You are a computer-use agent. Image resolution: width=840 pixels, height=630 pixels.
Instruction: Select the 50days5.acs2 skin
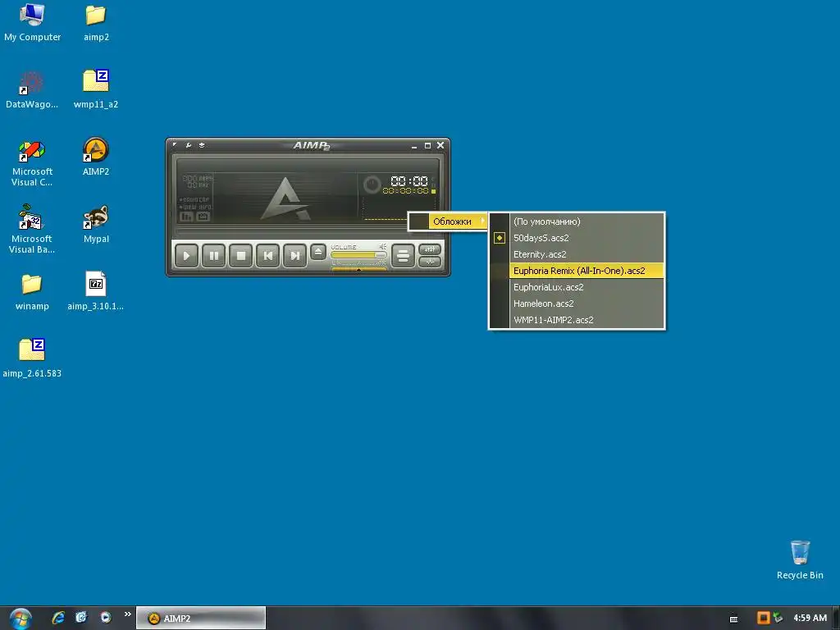(x=577, y=238)
